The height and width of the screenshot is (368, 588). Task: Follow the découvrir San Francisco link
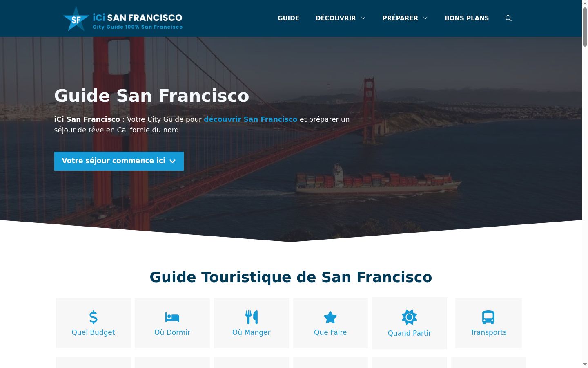click(x=251, y=119)
